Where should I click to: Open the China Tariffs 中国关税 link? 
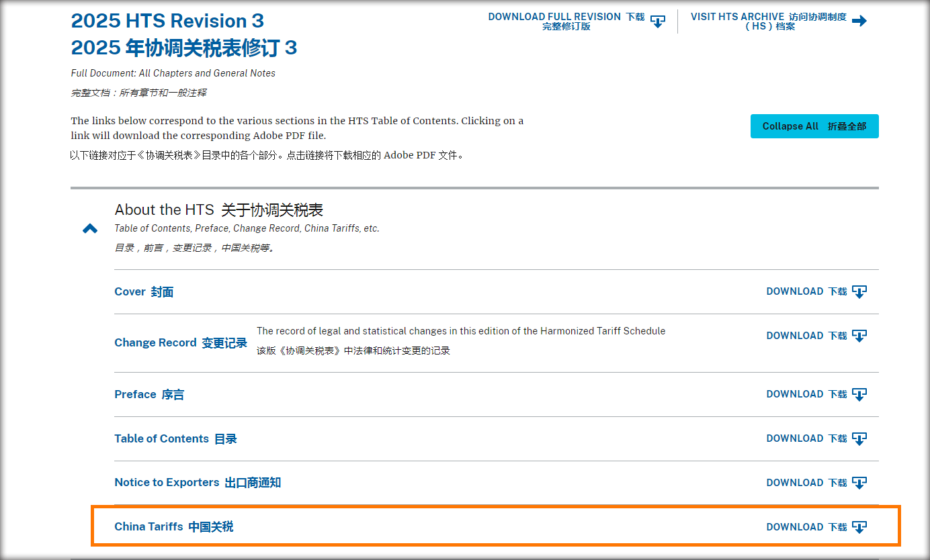(x=174, y=526)
